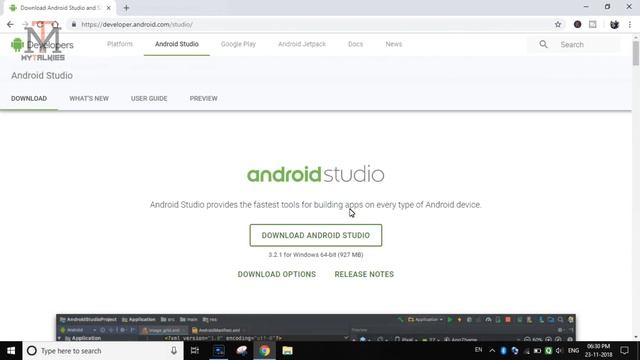The image size is (640, 360).
Task: Click the dark circle extension icon
Action: click(578, 24)
